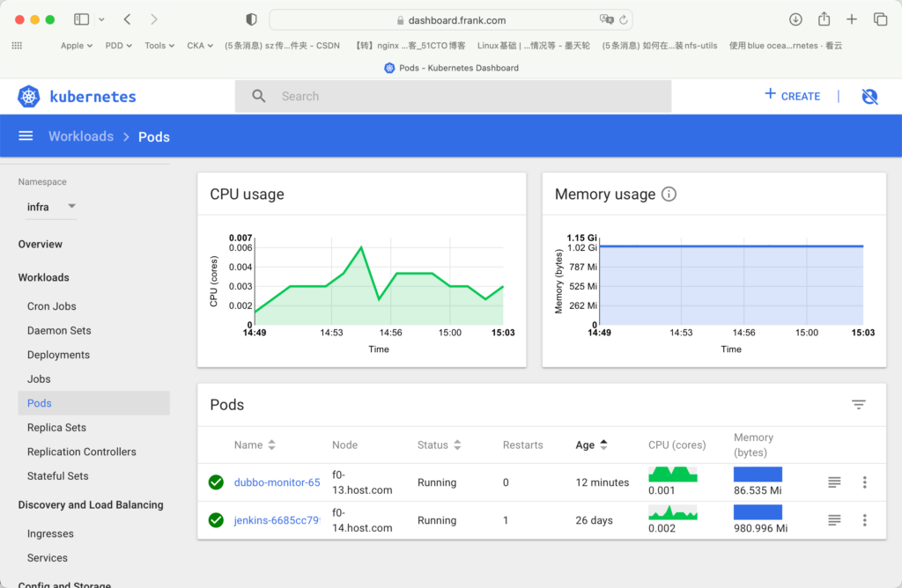Open Ingresses in sidebar
This screenshot has height=588, width=902.
(50, 533)
